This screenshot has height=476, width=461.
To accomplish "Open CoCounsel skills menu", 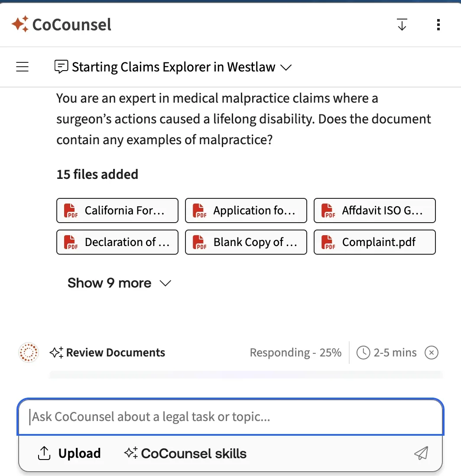I will pos(185,453).
